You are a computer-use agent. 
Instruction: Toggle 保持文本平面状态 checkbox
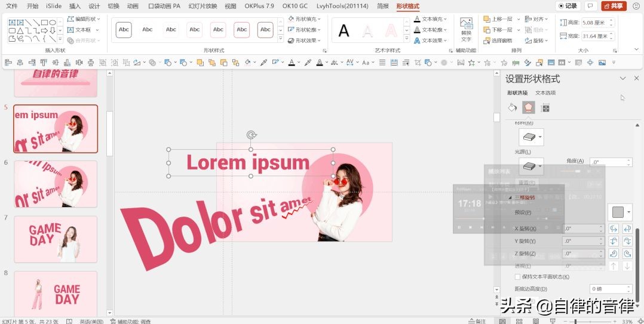[x=517, y=277]
